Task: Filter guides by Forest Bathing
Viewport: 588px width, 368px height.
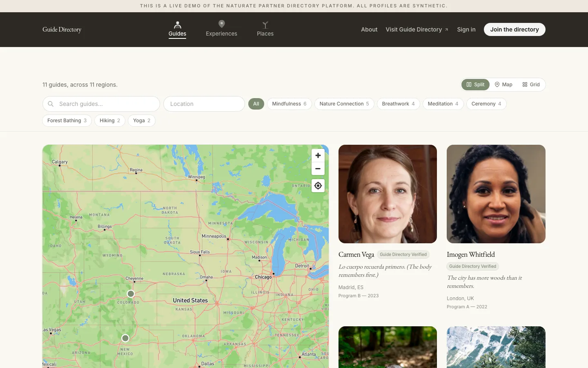Action: 67,121
